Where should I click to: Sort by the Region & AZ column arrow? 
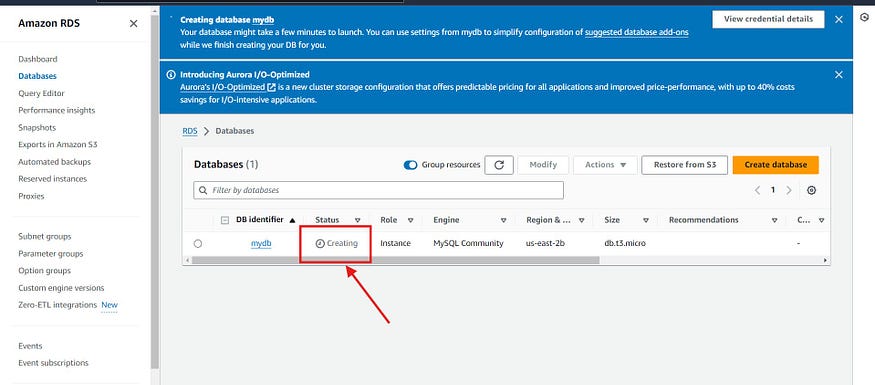click(581, 220)
